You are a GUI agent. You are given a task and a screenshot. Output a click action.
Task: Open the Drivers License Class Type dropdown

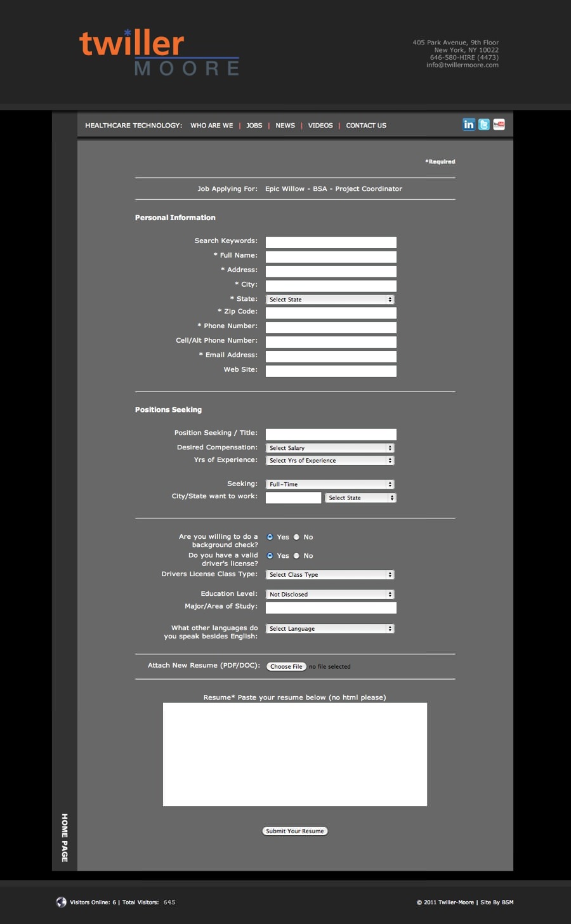point(330,575)
